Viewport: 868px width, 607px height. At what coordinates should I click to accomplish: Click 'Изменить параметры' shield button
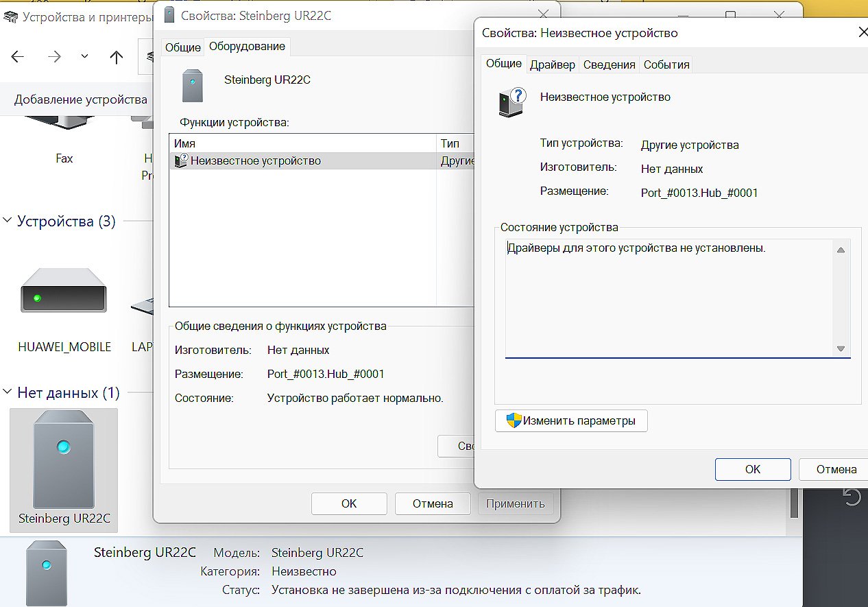pos(571,420)
